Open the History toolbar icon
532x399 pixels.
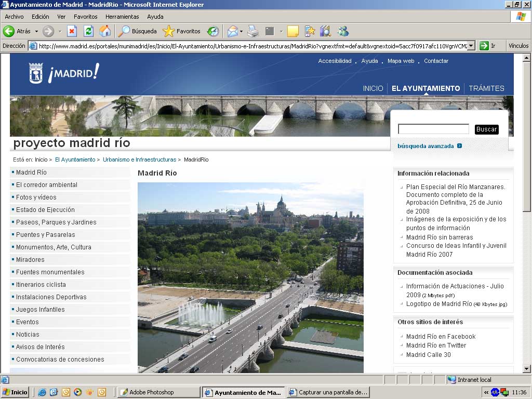click(x=213, y=31)
